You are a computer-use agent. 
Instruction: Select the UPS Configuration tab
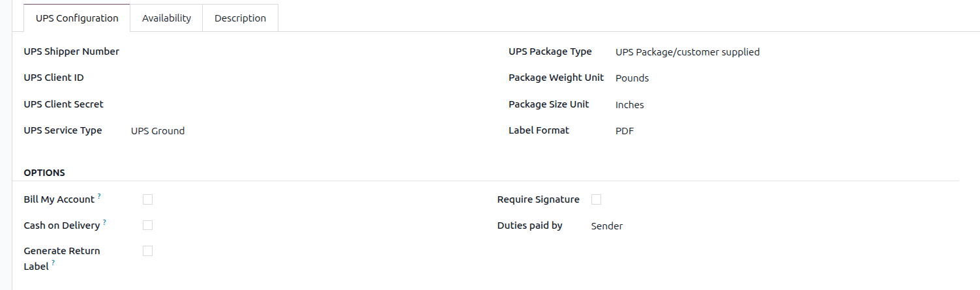(x=77, y=18)
